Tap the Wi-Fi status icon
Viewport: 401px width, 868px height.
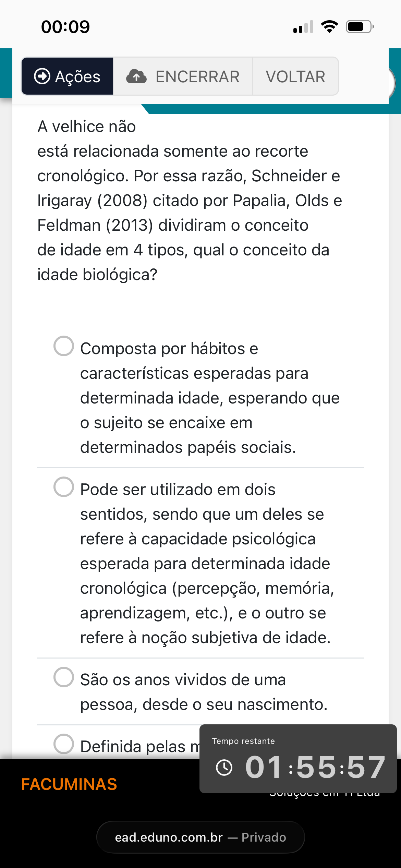point(329,26)
